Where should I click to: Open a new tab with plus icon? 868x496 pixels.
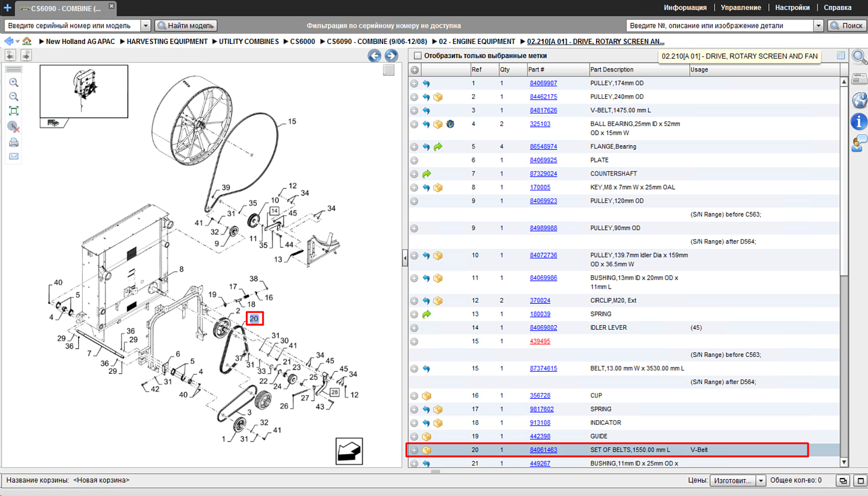(8, 8)
